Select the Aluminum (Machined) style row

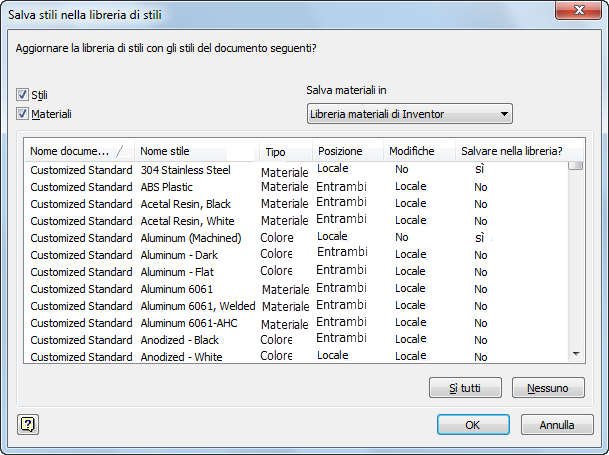tap(190, 238)
